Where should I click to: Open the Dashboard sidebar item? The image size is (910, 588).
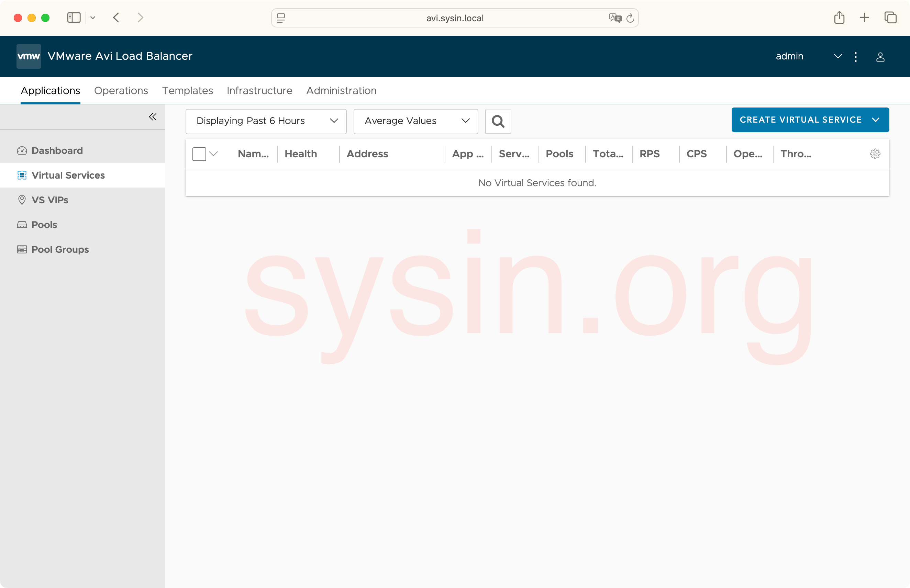click(x=57, y=150)
